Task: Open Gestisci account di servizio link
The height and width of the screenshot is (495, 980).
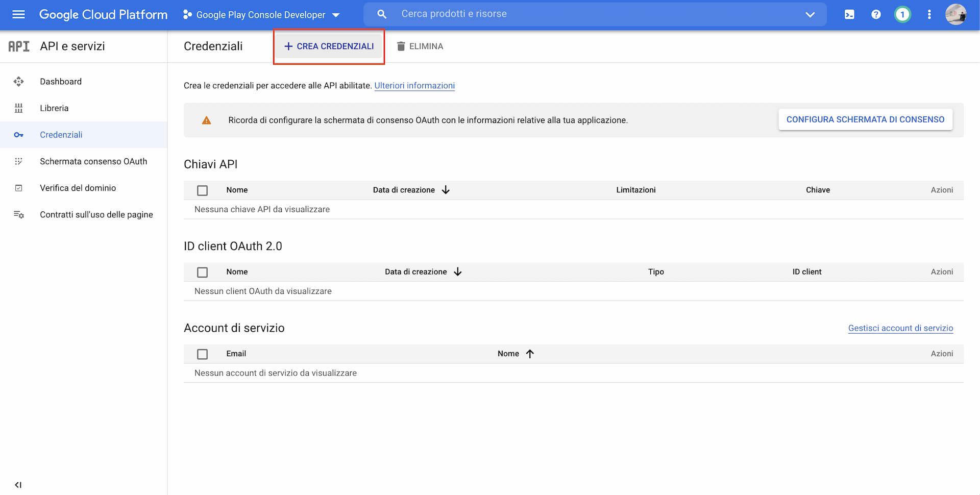Action: 900,328
